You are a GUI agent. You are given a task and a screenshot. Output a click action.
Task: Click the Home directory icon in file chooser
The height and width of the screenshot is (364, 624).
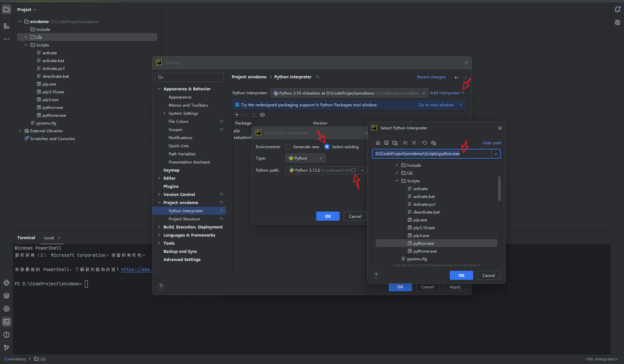coord(378,143)
